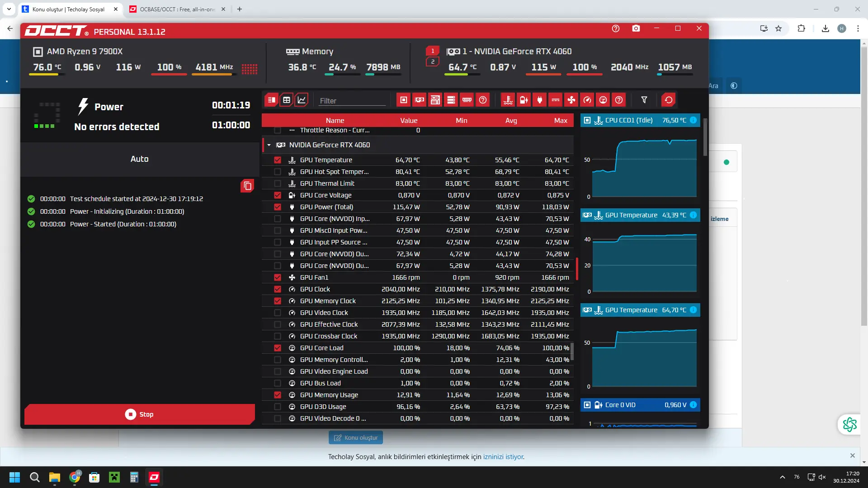Viewport: 868px width, 488px height.
Task: Dismiss the Techolay notification permission bar
Action: click(852, 455)
